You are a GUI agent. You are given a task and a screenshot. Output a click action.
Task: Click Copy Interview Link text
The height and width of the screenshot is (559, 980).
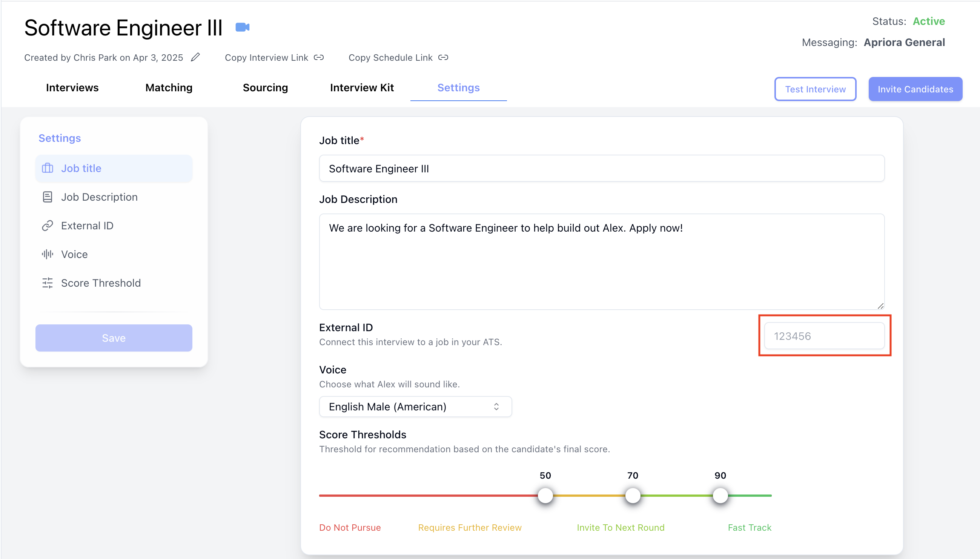click(x=266, y=58)
